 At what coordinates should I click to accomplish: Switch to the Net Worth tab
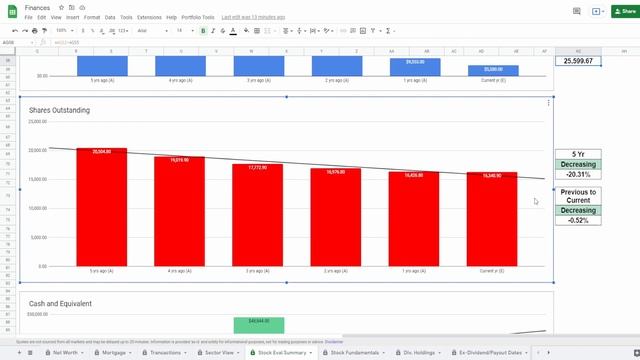pyautogui.click(x=64, y=353)
